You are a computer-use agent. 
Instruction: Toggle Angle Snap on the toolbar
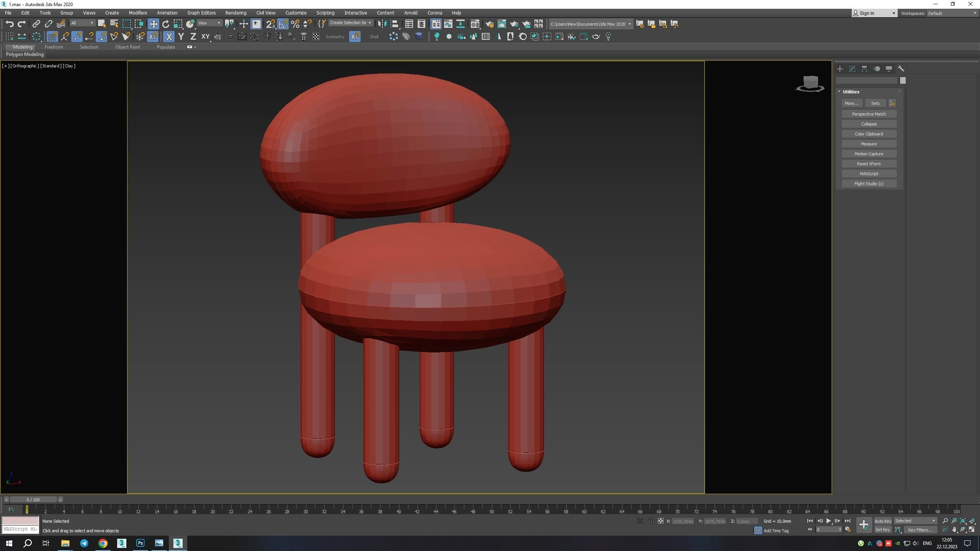point(283,24)
